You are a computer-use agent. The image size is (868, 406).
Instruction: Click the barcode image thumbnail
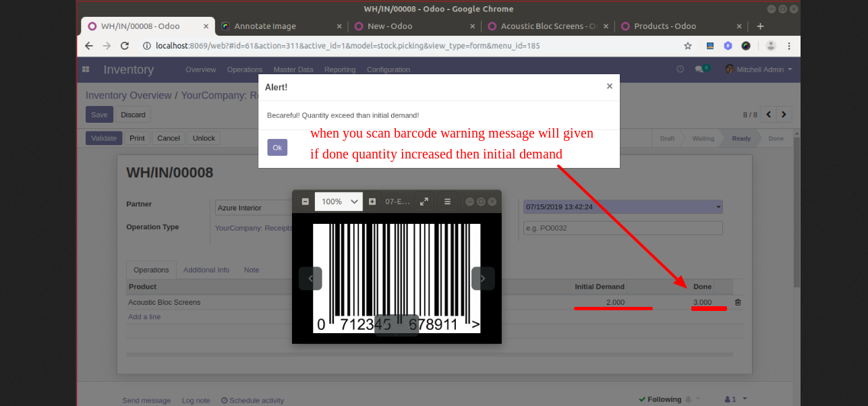tap(397, 278)
